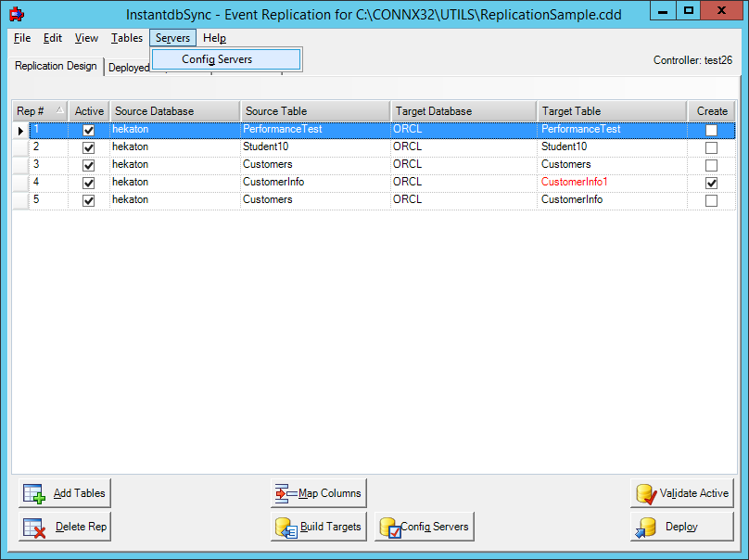Select the row 3 Customers source table cell

point(314,164)
